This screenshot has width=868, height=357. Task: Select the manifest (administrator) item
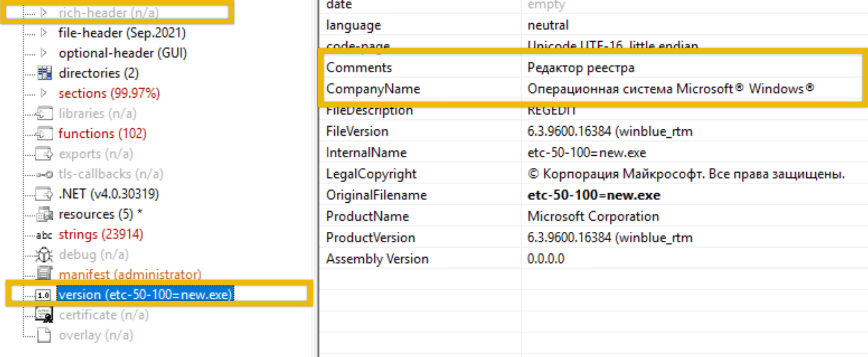point(130,274)
